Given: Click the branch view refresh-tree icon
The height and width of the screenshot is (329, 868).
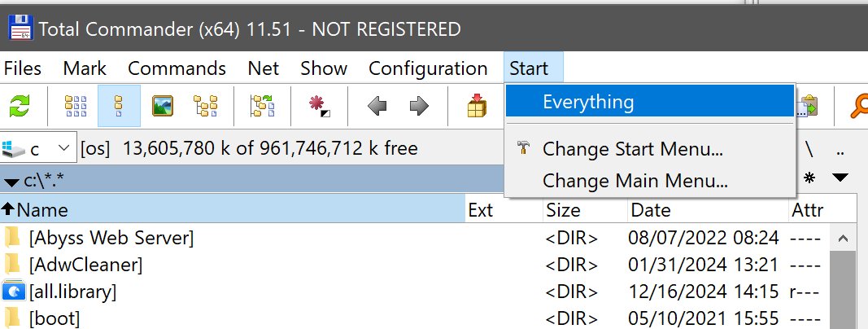Looking at the screenshot, I should coord(263,106).
